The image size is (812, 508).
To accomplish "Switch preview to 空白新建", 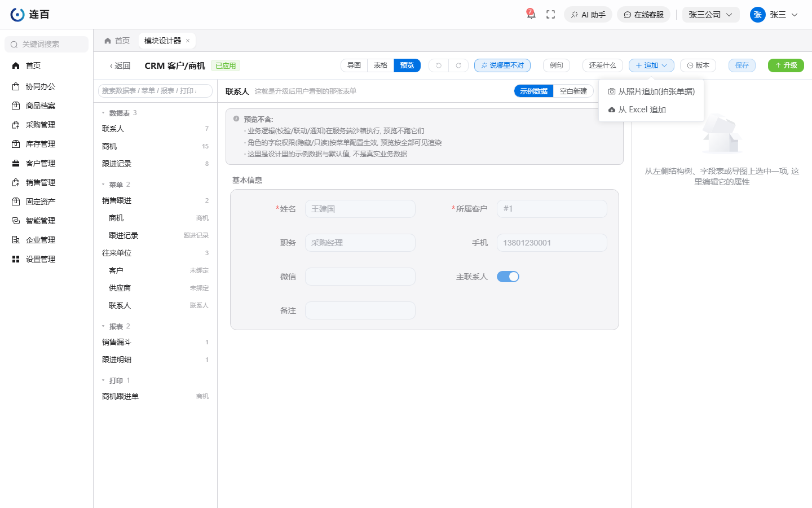I will [573, 91].
